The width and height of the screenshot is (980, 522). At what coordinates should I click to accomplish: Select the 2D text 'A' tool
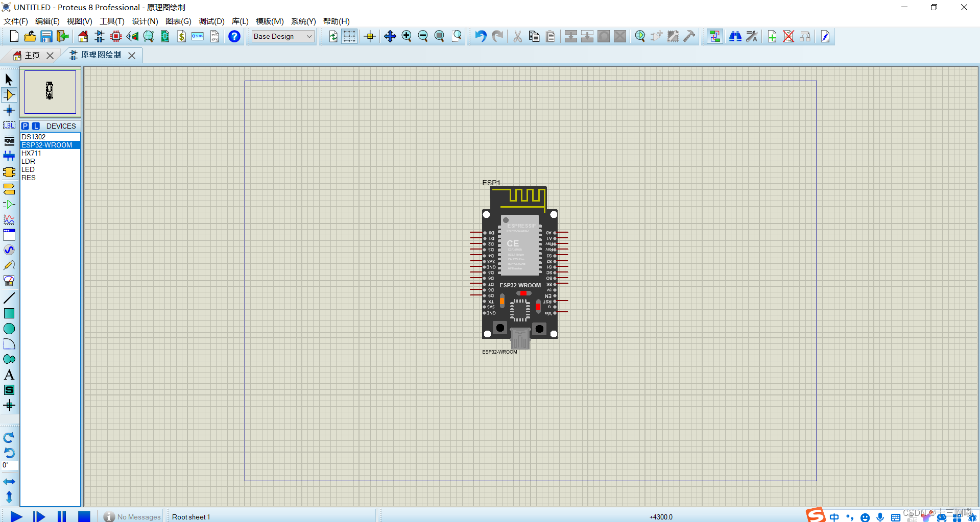pyautogui.click(x=9, y=375)
